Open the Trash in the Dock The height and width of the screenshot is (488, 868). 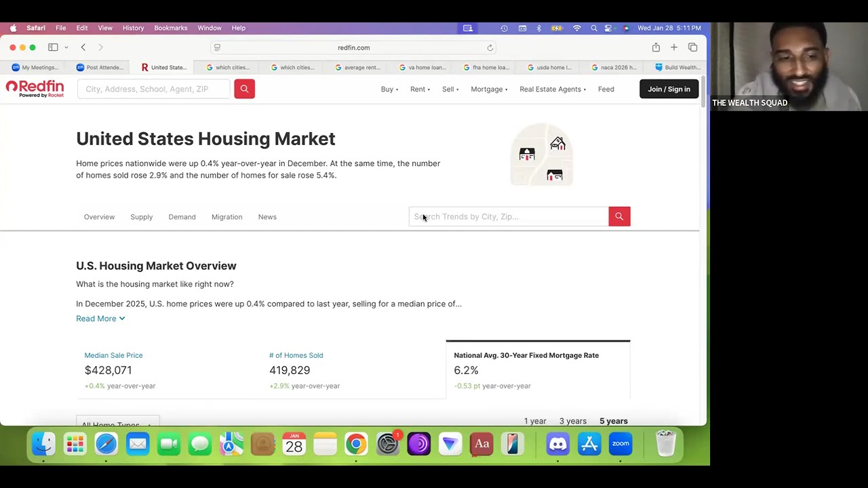(666, 445)
